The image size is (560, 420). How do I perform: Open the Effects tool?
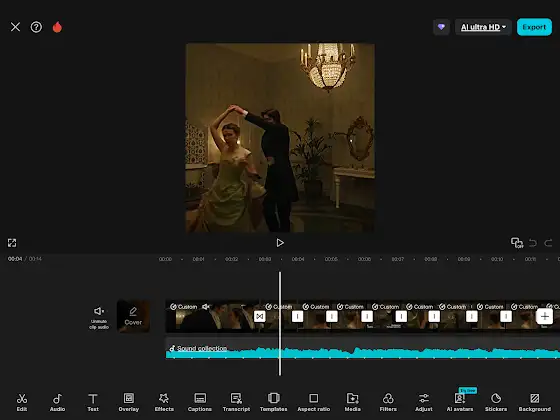click(x=164, y=402)
